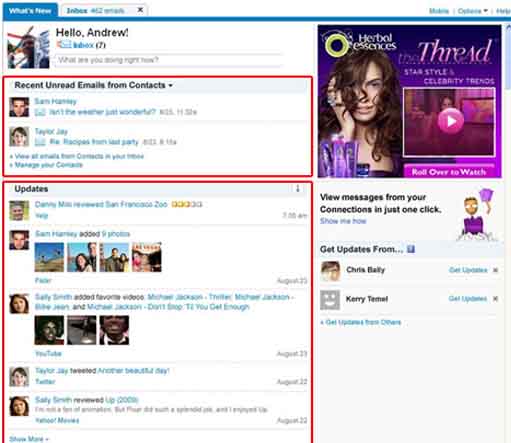Open Don't Stop 'Til You Get Enough link

[168, 307]
